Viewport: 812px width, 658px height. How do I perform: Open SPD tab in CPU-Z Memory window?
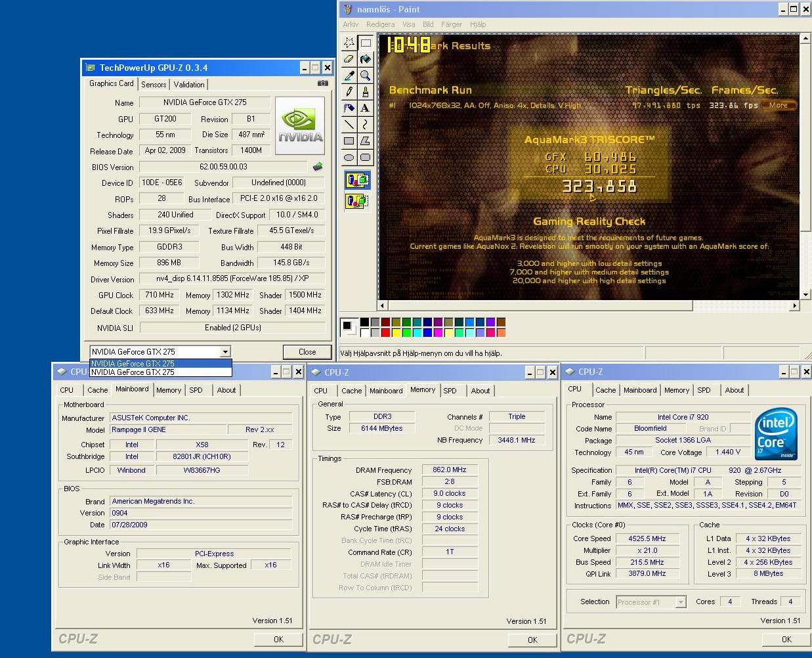(x=450, y=391)
